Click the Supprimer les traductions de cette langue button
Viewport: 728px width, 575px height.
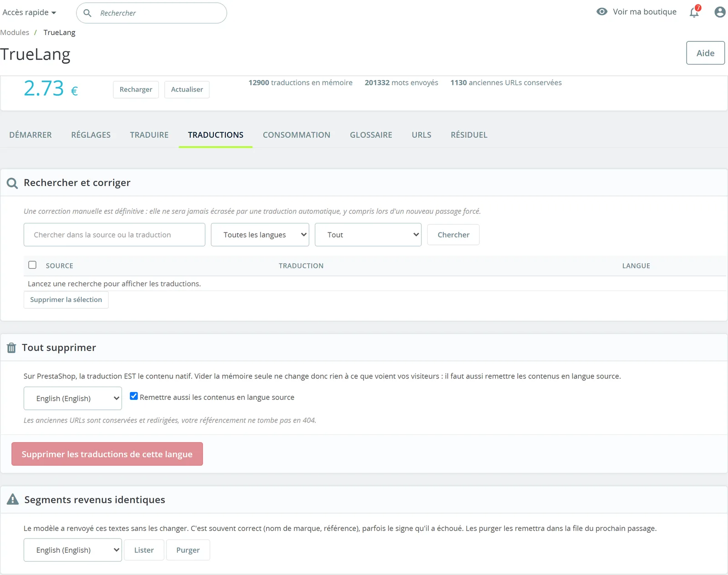click(107, 454)
